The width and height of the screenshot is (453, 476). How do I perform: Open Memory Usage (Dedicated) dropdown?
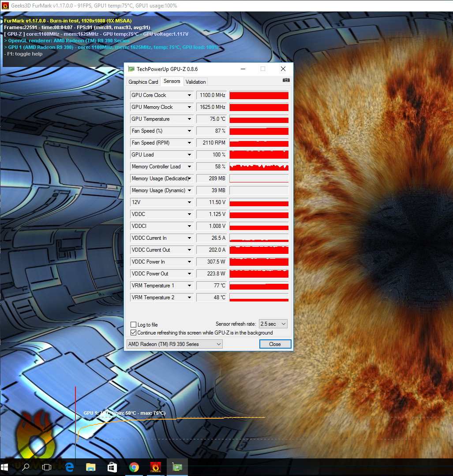[189, 178]
